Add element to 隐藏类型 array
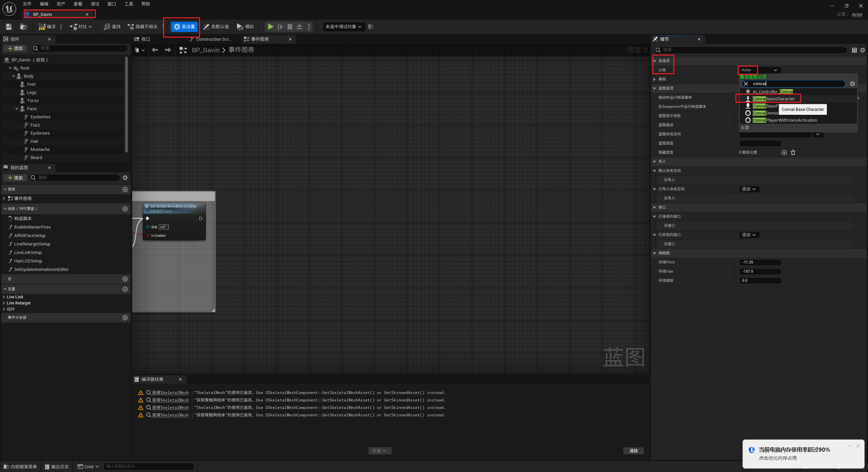This screenshot has width=868, height=472. click(x=784, y=153)
